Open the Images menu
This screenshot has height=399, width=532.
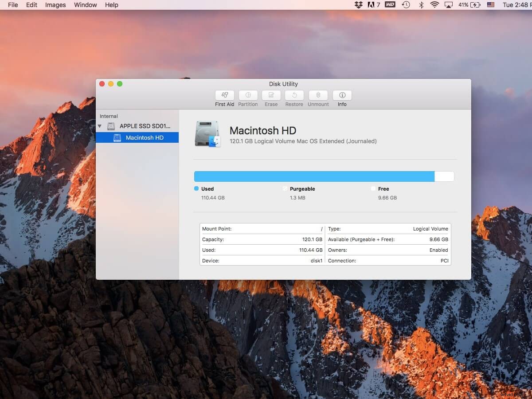[55, 5]
